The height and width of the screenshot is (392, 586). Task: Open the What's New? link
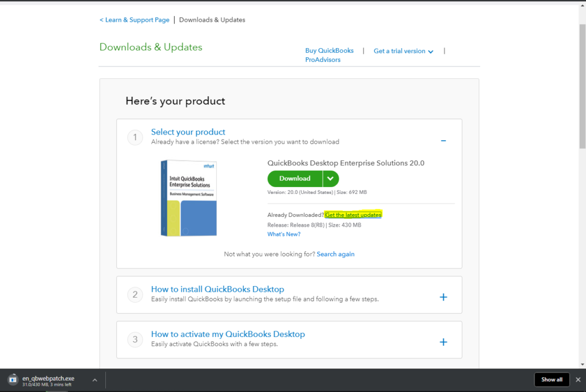click(x=284, y=234)
